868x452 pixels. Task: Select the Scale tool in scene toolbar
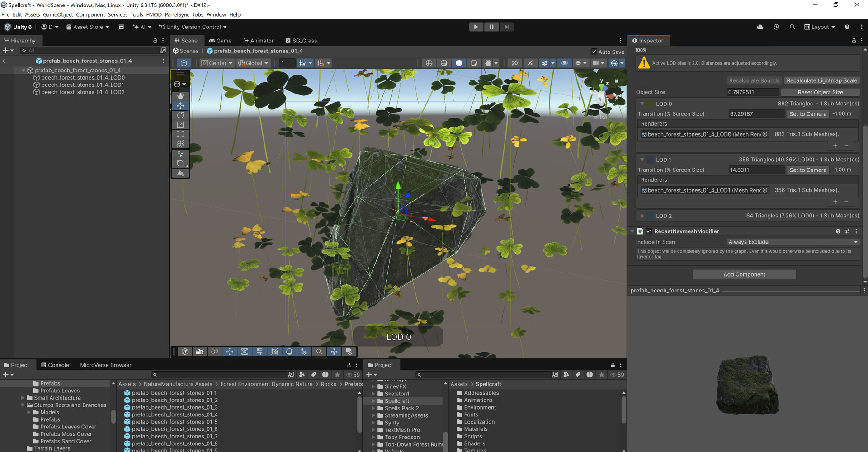[x=180, y=125]
